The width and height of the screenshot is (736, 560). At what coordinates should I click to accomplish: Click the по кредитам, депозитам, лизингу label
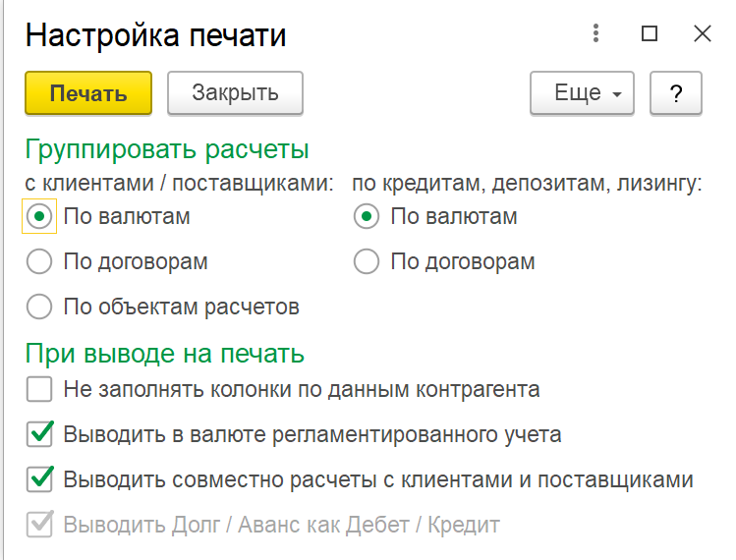point(527,183)
